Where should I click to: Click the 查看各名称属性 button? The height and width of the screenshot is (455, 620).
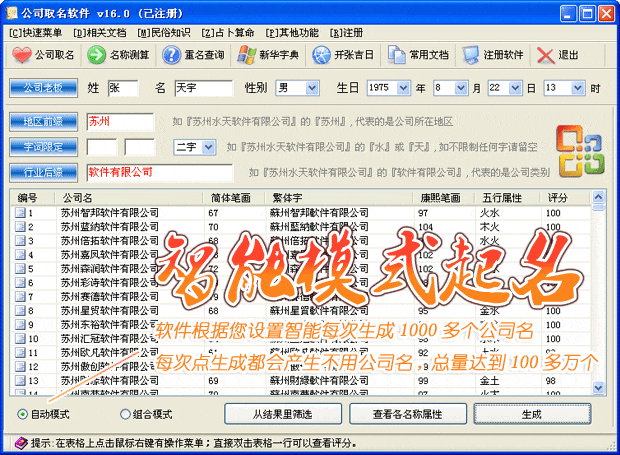click(408, 414)
